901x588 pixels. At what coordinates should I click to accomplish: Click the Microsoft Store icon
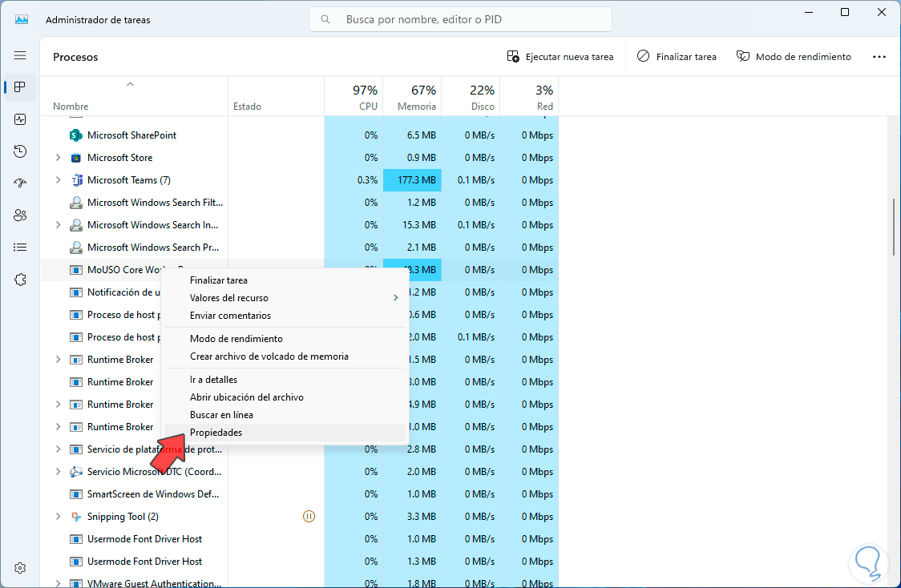point(76,158)
